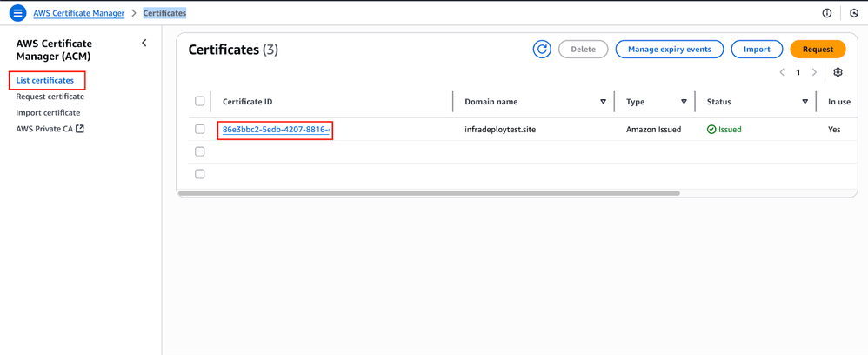Open the Domain name column filter arrow

coord(603,102)
